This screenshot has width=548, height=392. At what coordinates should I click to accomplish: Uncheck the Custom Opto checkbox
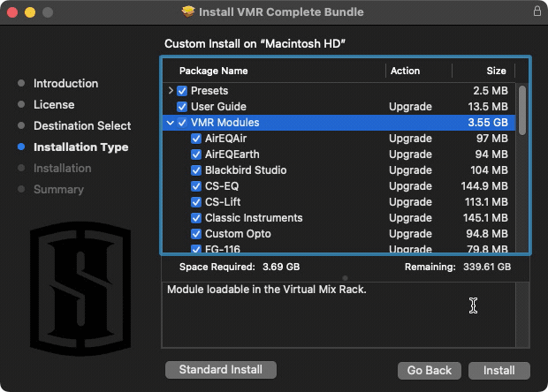click(x=196, y=234)
